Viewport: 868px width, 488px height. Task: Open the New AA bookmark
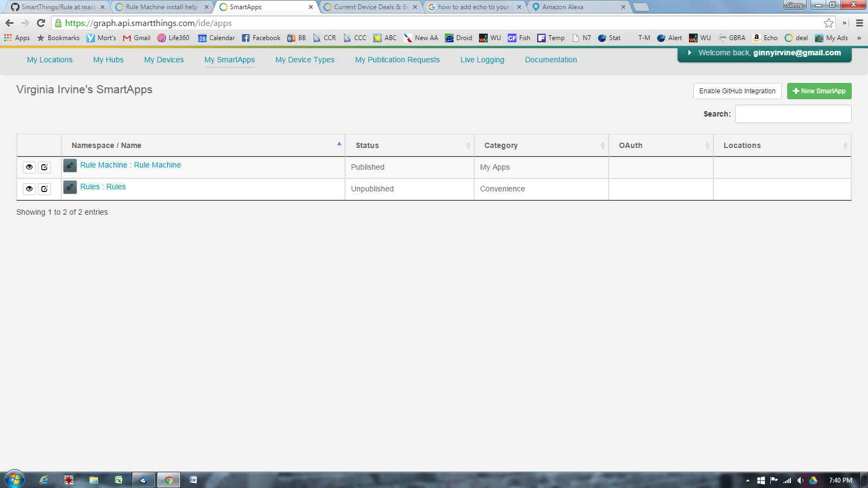420,38
